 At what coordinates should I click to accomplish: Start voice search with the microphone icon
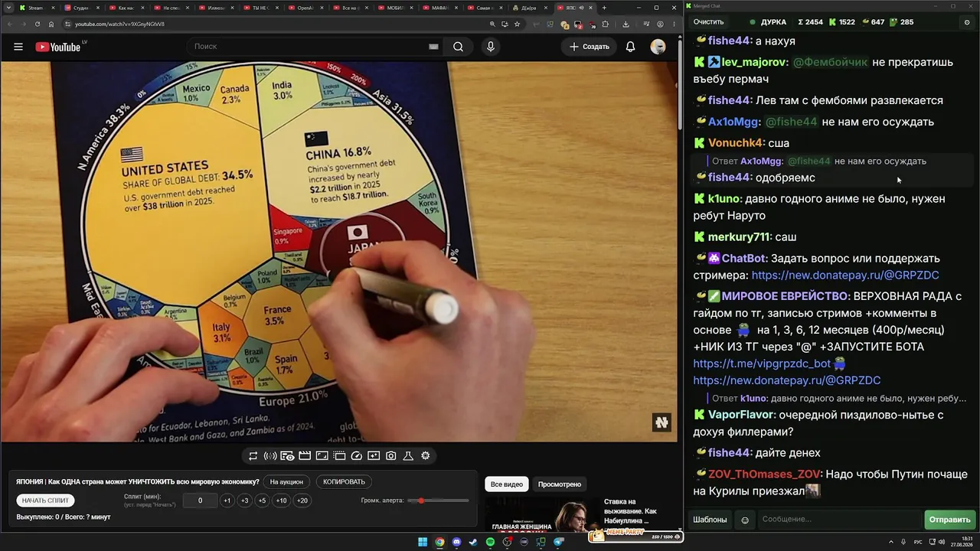pos(491,47)
